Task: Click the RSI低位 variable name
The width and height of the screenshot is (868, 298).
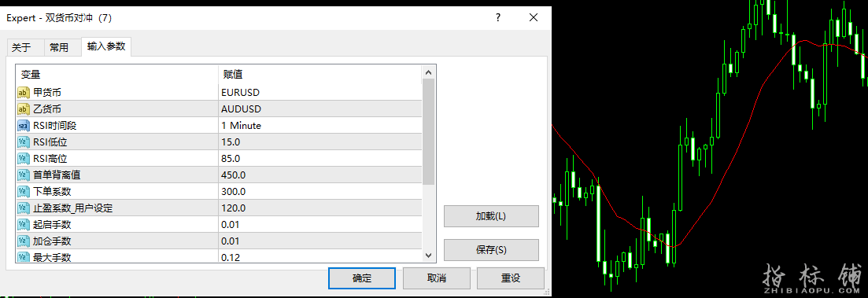Action: 50,142
